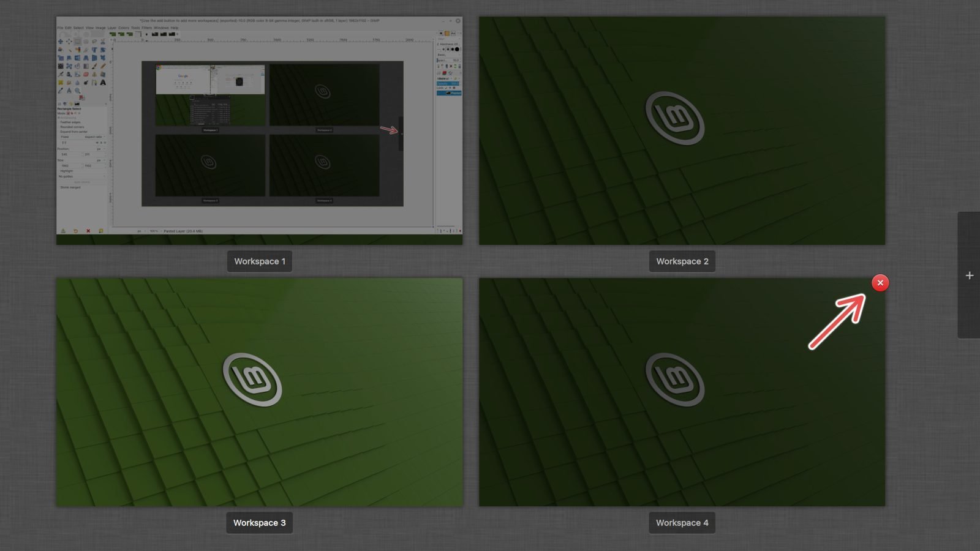Select the Eraser tool
980x551 pixels.
[86, 74]
